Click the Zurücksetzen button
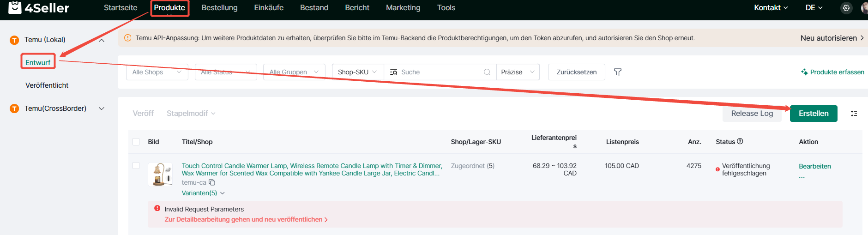Viewport: 868px width, 235px height. tap(577, 72)
